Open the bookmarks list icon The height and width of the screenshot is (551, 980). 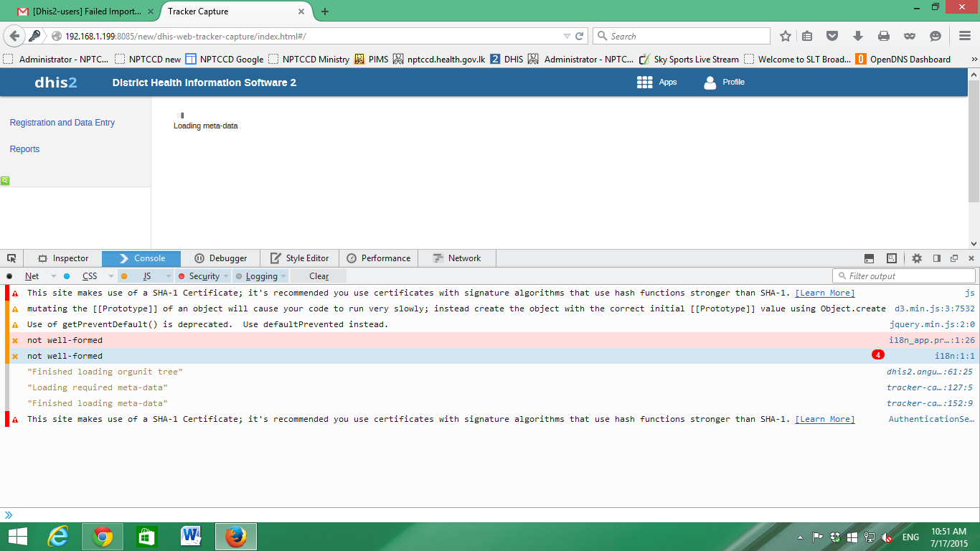click(x=807, y=36)
